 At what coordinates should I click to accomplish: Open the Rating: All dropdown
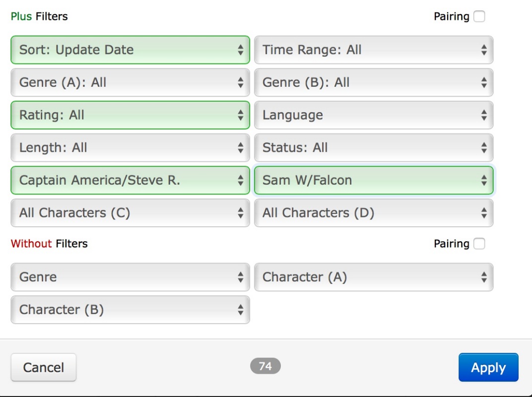130,115
